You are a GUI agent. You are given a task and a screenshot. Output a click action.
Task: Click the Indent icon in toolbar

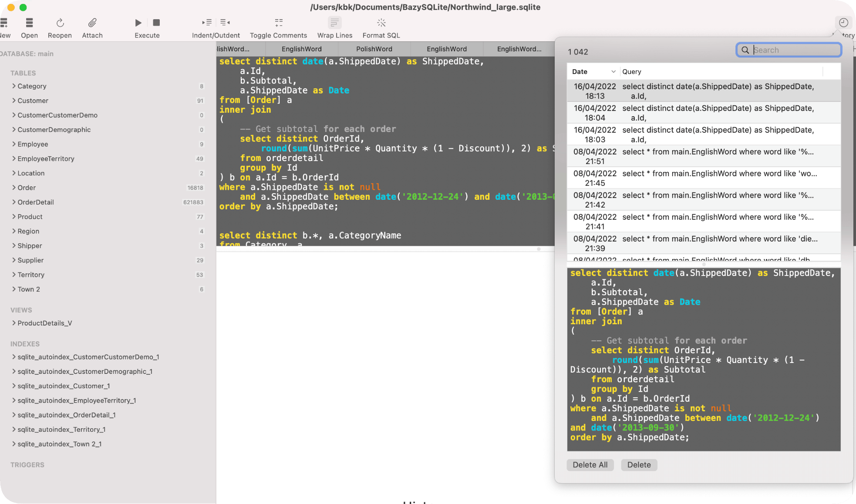207,22
